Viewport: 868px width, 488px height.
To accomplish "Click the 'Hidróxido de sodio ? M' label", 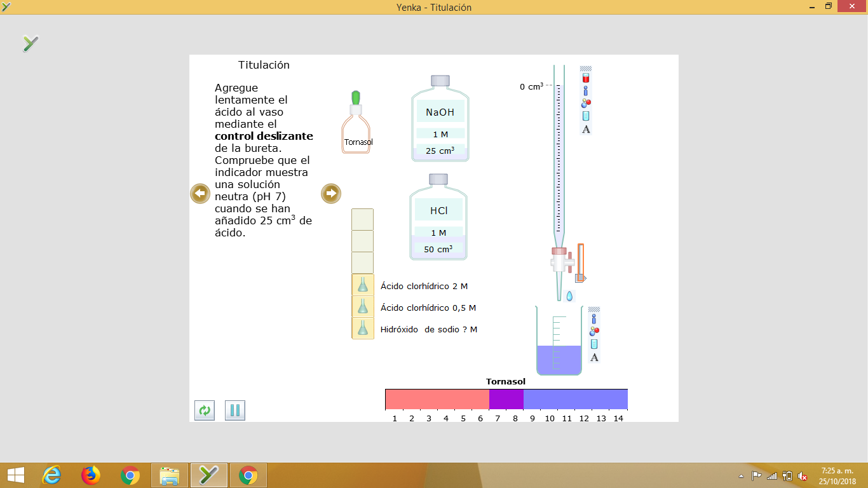I will tap(429, 330).
